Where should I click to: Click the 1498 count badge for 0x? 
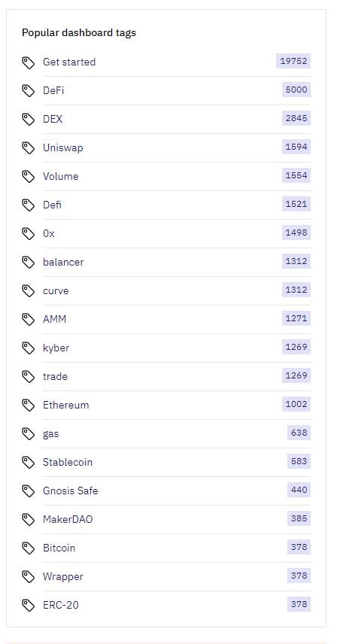(296, 233)
